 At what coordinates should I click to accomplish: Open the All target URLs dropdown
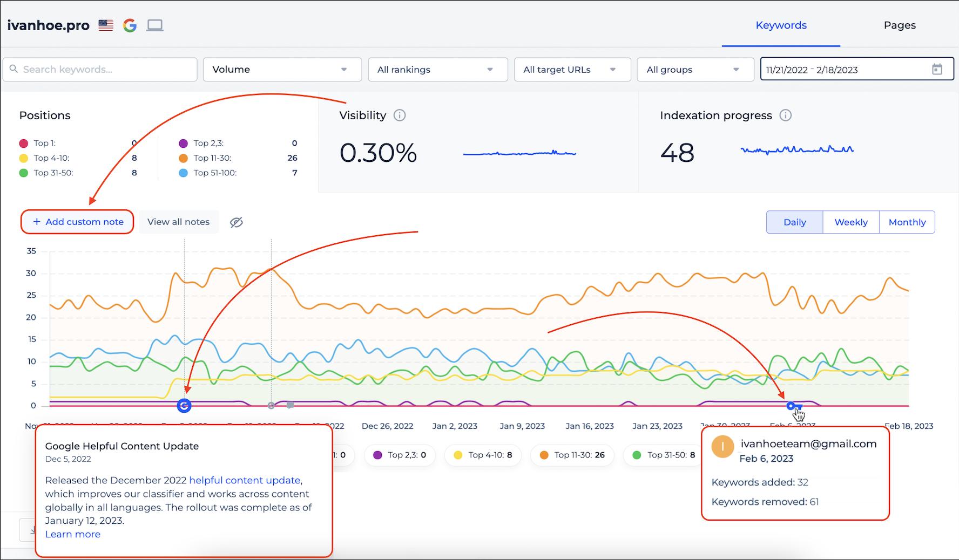pyautogui.click(x=572, y=70)
